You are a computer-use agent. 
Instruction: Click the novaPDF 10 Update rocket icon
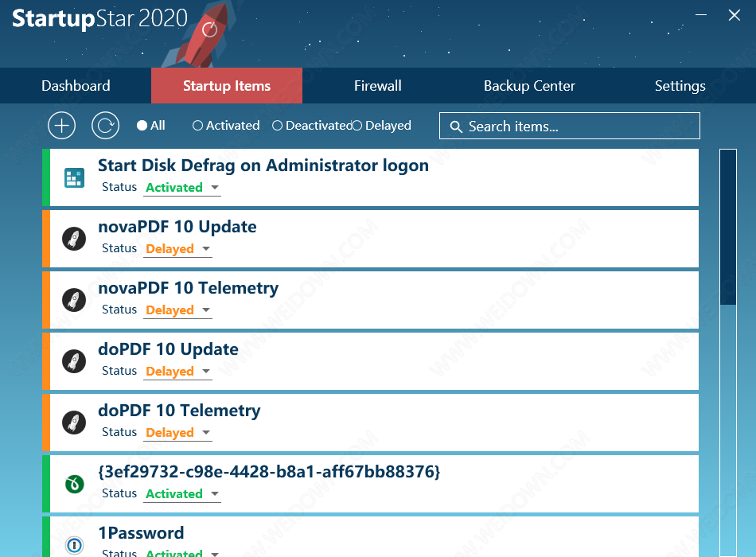[74, 239]
